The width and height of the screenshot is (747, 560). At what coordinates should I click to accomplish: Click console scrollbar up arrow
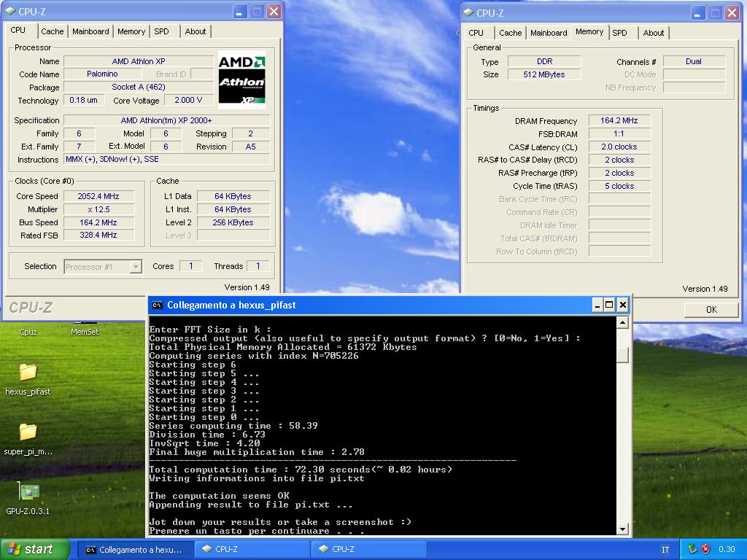coord(623,323)
